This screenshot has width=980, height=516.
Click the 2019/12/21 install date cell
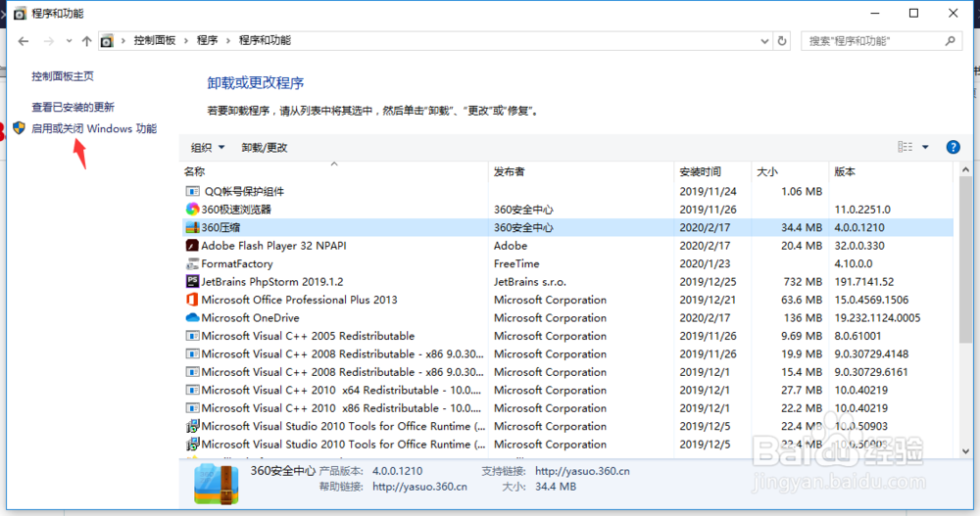(709, 300)
